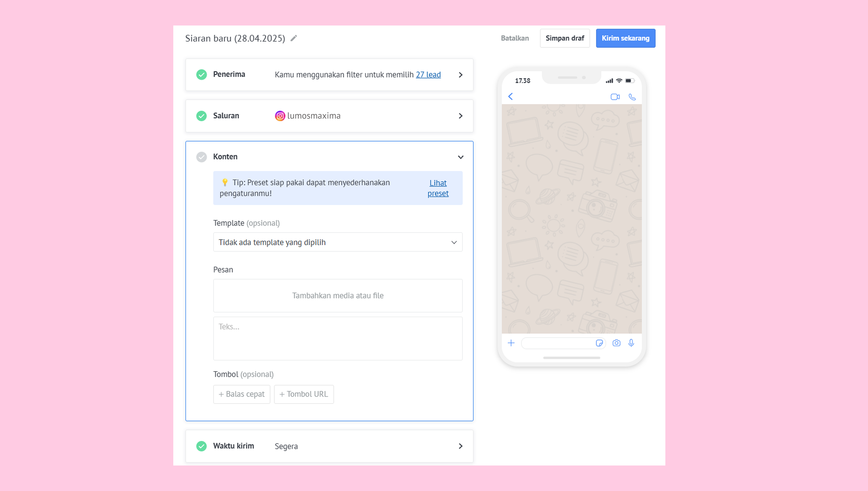Viewport: 868px width, 491px height.
Task: Open the Template dropdown
Action: [x=338, y=242]
